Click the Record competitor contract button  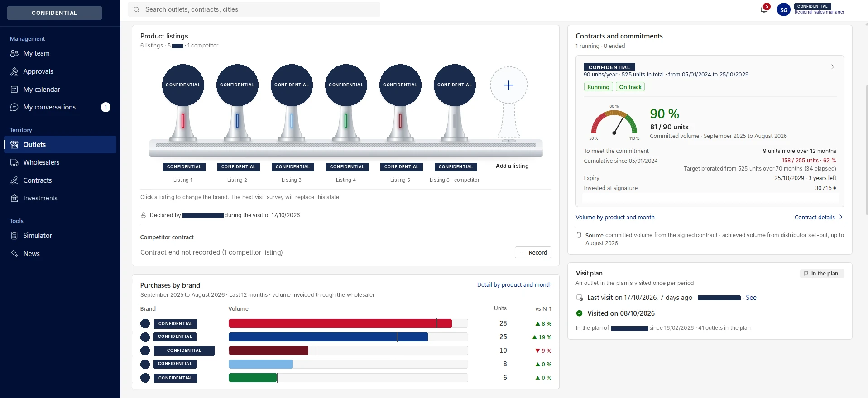pyautogui.click(x=533, y=252)
